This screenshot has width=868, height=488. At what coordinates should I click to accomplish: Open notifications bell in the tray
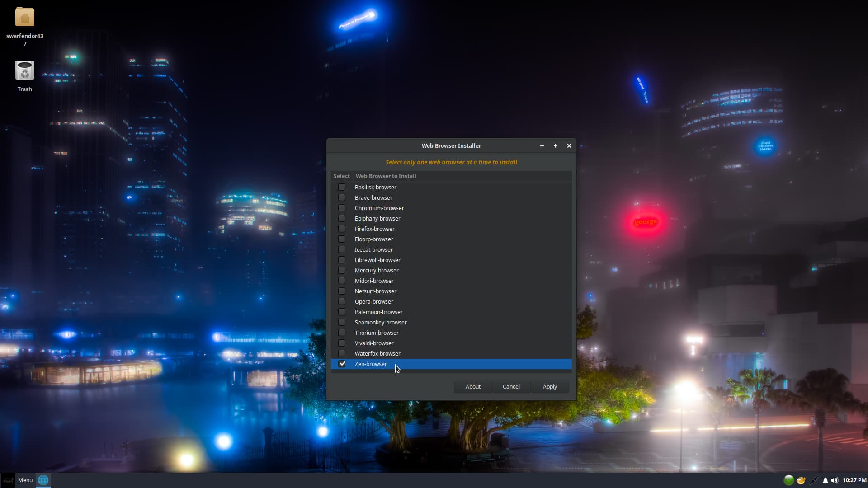(826, 480)
